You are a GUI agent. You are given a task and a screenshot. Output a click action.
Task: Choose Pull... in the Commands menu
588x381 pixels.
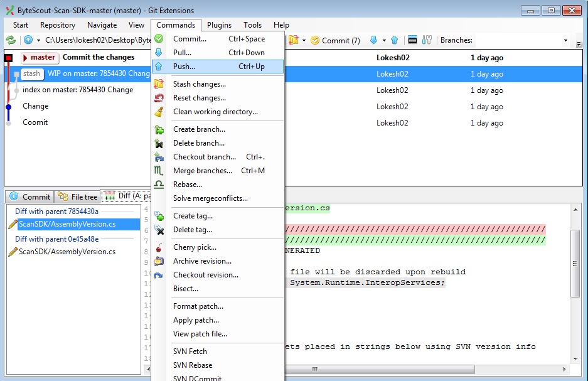pos(218,53)
